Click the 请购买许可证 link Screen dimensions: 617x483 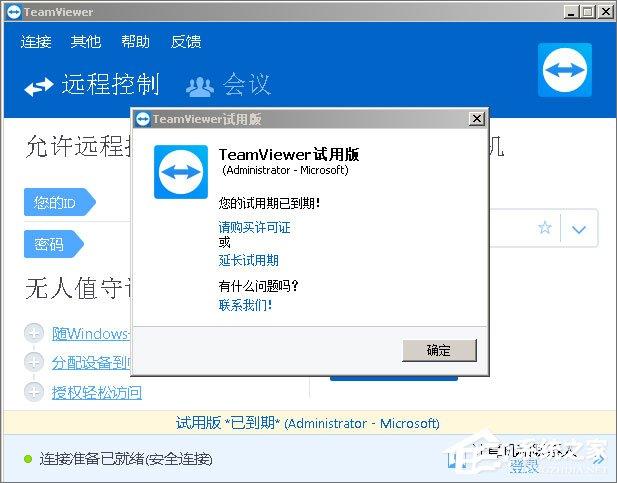tap(254, 227)
